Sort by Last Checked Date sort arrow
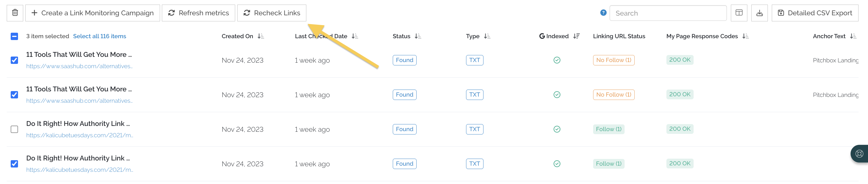 355,36
